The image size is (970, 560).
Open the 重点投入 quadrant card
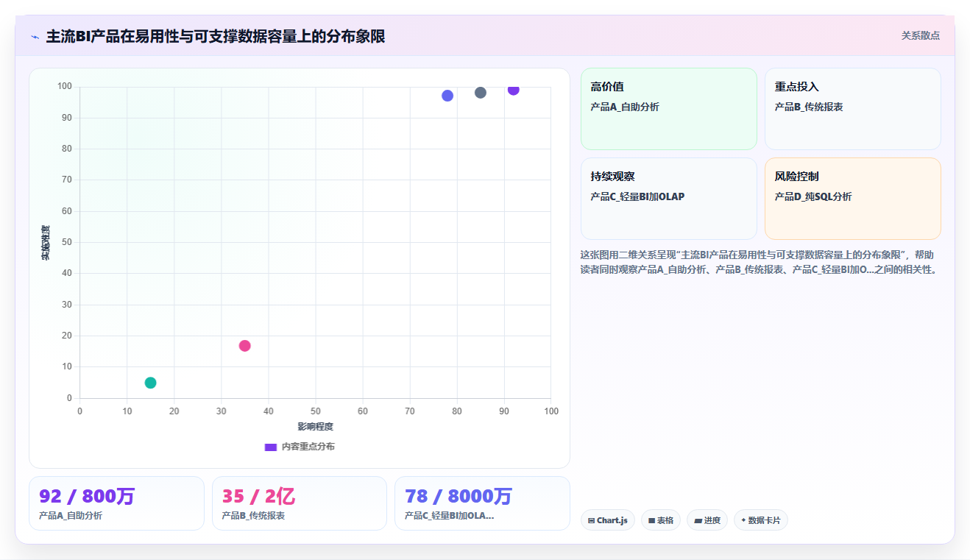click(x=853, y=109)
